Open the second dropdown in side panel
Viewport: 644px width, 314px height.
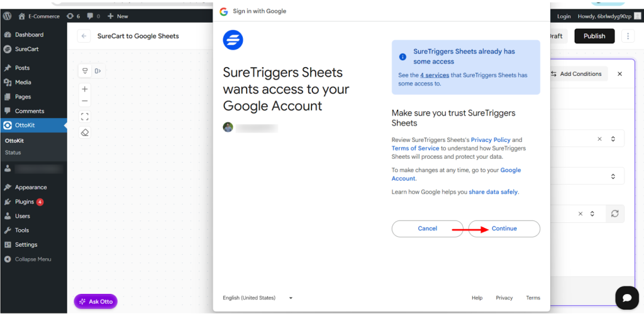coord(613,176)
